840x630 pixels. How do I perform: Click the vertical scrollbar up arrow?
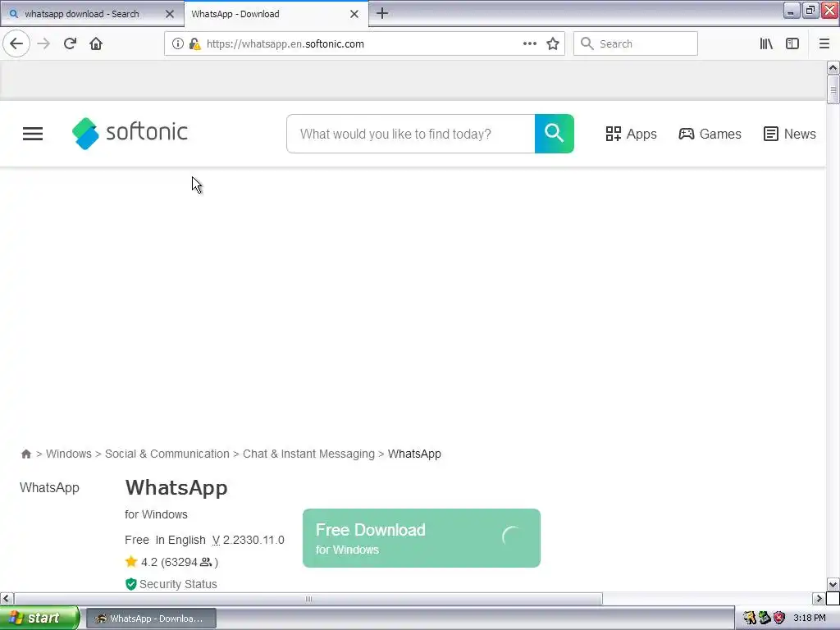(x=833, y=67)
